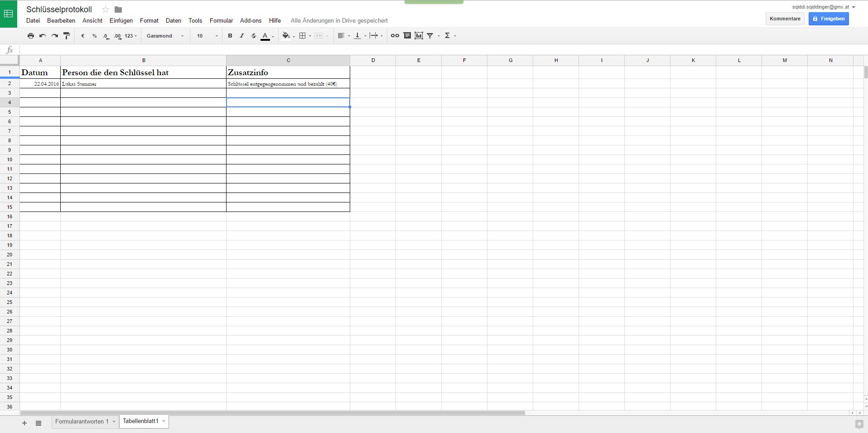Open the fill color paint bucket
The image size is (868, 433).
(286, 36)
